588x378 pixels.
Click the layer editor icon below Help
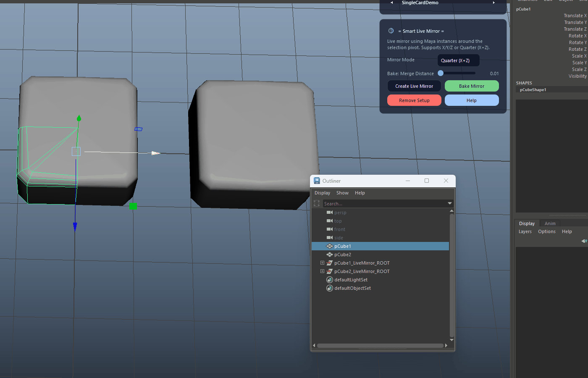[584, 241]
